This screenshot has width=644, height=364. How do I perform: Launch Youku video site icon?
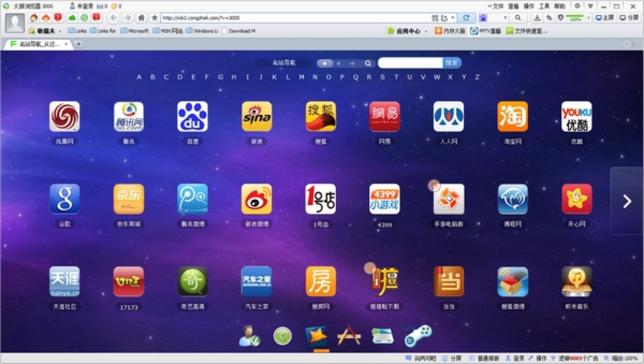(x=577, y=115)
